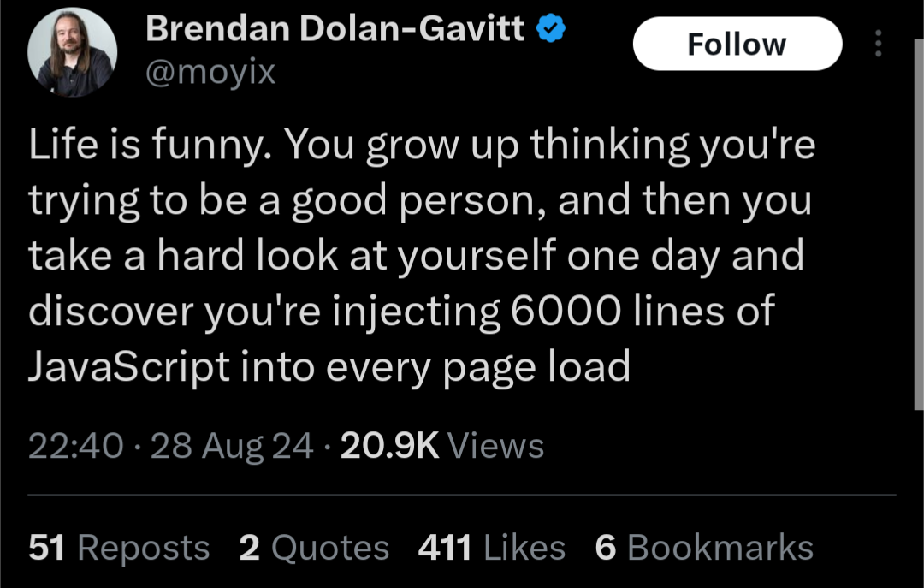
Task: Click the word "JavaScript" in the tweet
Action: [129, 366]
